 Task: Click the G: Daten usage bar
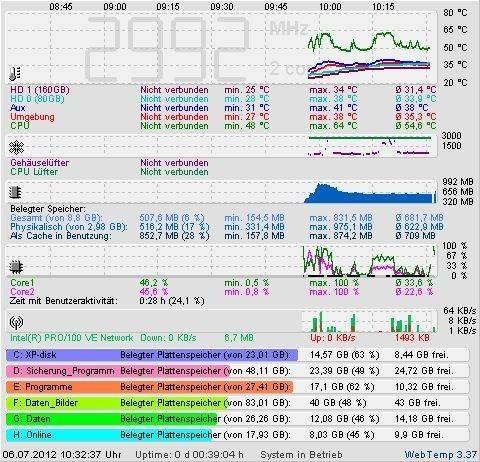[112, 419]
